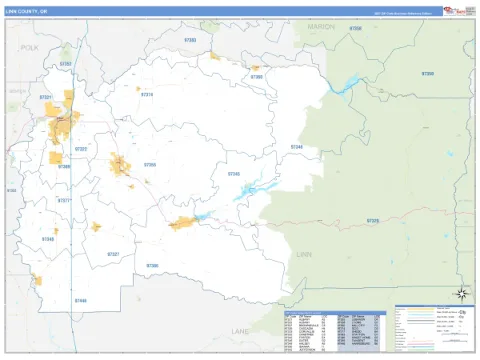Select ZIP code label 97345

pos(234,174)
